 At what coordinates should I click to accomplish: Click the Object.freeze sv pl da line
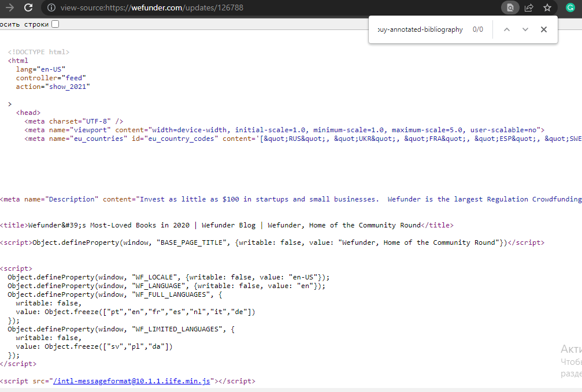coord(94,346)
